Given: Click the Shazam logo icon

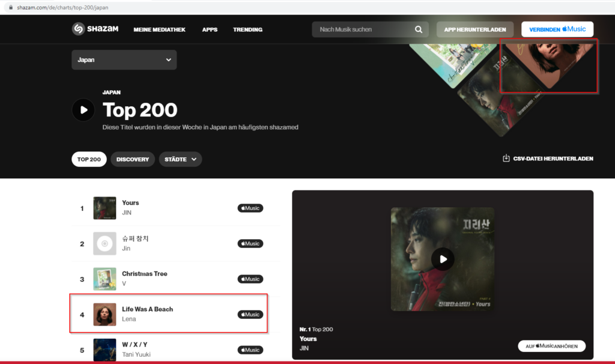Looking at the screenshot, I should [x=79, y=29].
